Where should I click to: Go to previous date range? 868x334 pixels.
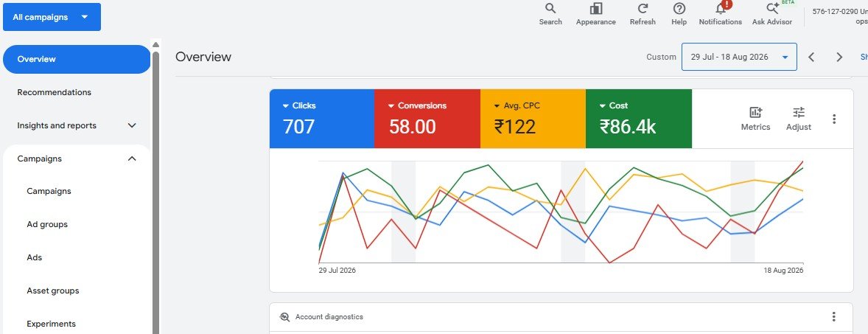pos(811,57)
